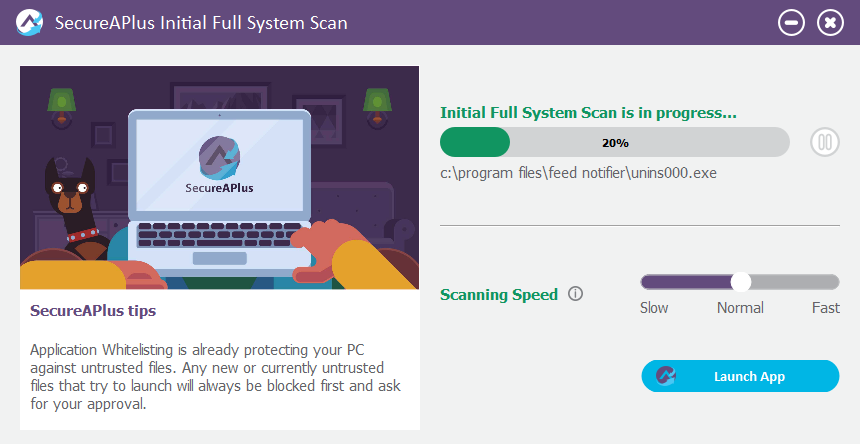Click the 20% scan progress bar
This screenshot has height=444, width=860.
pyautogui.click(x=614, y=143)
